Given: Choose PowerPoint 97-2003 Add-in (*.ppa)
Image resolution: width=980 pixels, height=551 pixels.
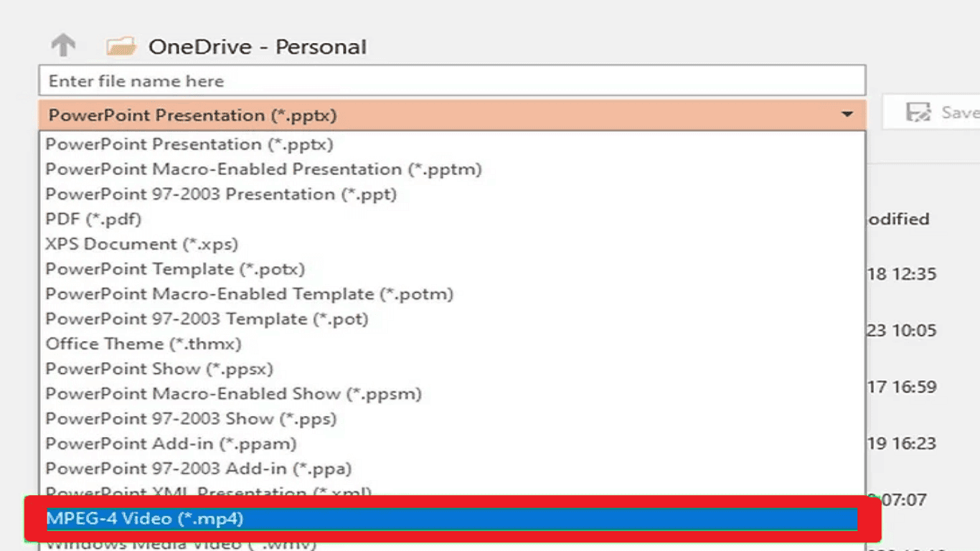Looking at the screenshot, I should point(452,468).
